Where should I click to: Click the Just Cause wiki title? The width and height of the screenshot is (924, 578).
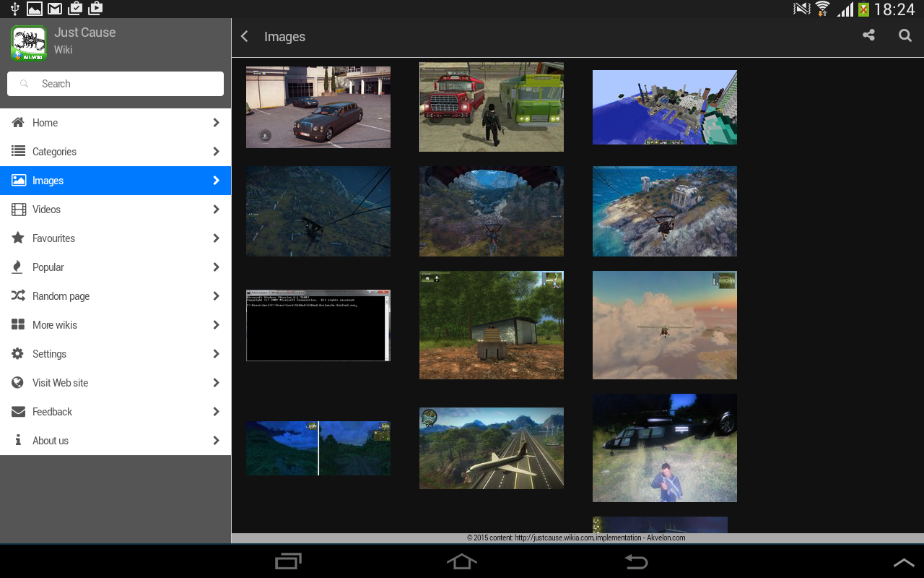[x=84, y=33]
